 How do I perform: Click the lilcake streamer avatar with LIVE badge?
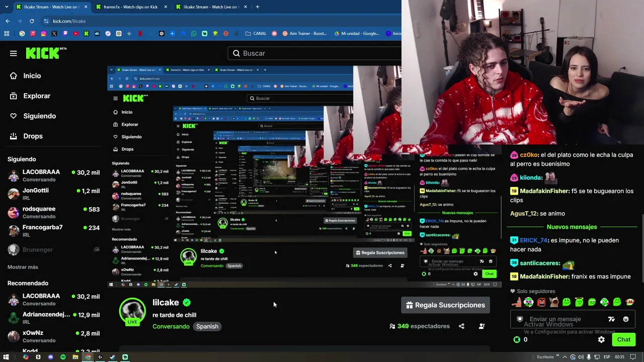pos(132,312)
